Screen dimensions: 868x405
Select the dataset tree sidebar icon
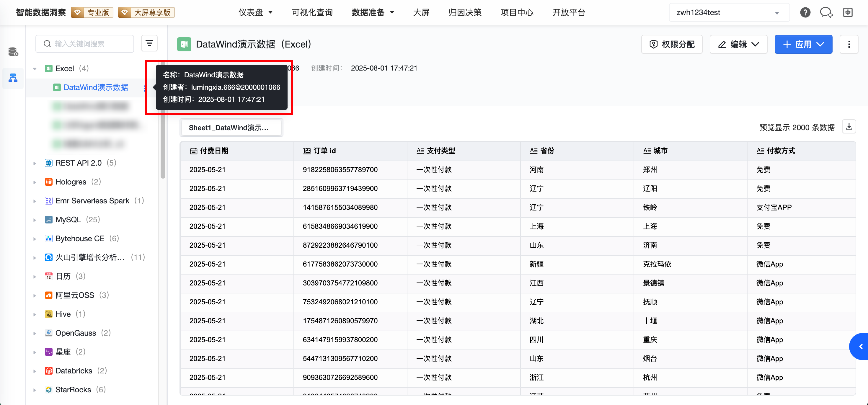tap(13, 78)
